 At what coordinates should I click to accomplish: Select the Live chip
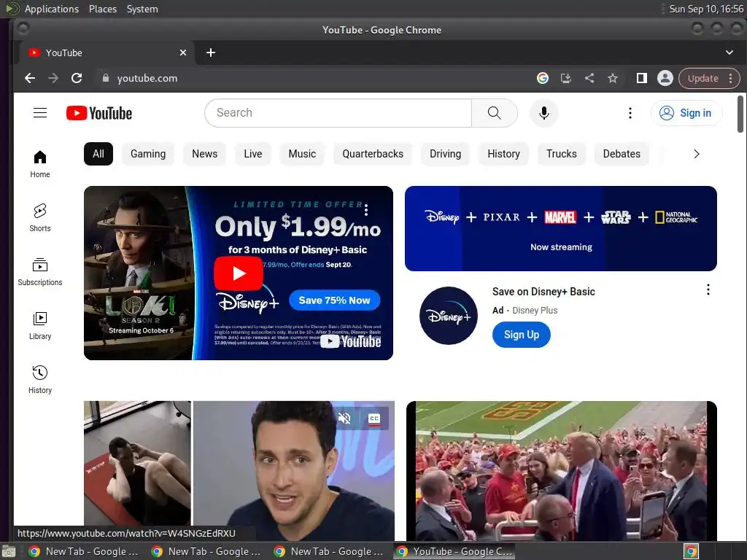point(253,154)
